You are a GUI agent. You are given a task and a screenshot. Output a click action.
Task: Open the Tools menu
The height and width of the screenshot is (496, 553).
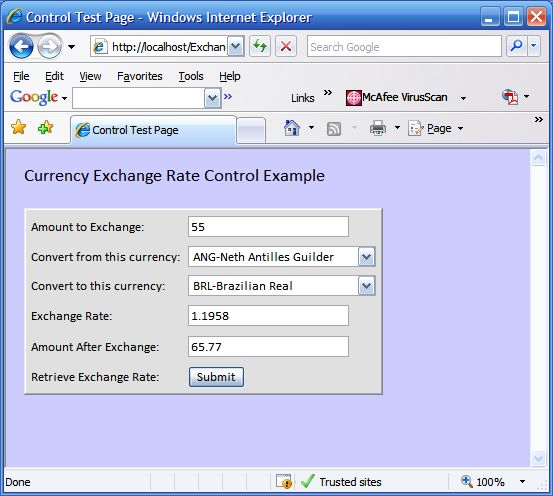(191, 76)
